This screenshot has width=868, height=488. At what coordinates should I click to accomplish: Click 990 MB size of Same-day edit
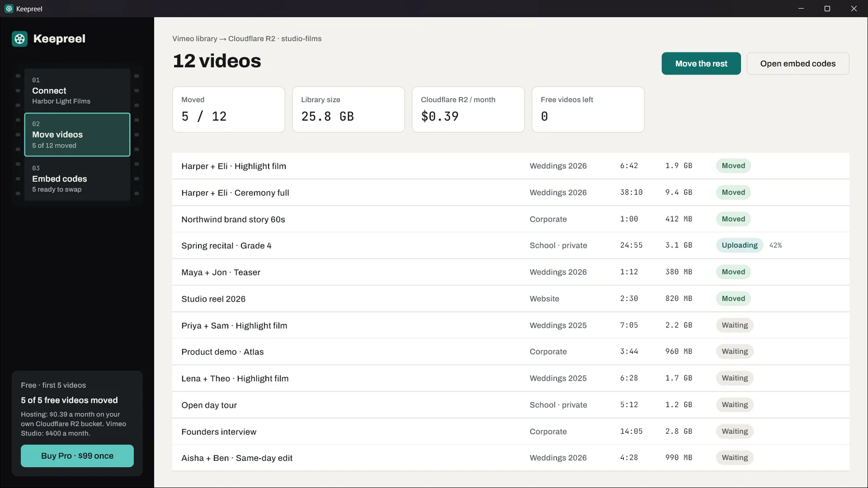pos(679,458)
